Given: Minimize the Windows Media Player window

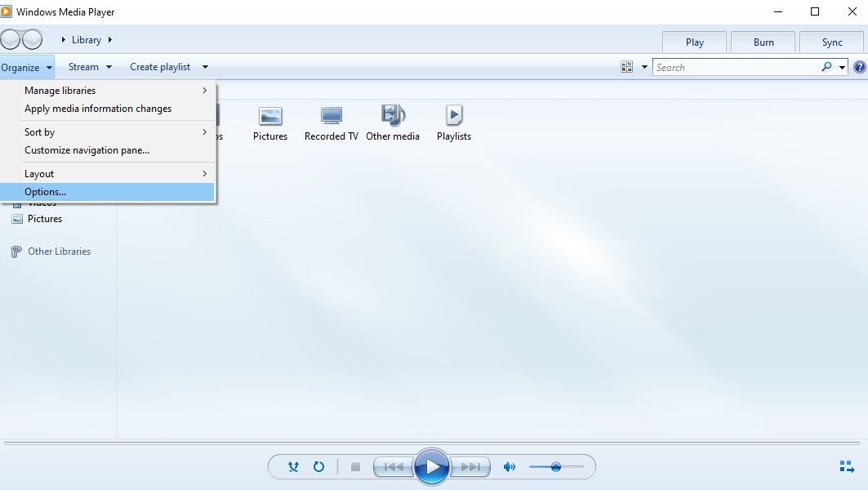Looking at the screenshot, I should [x=777, y=11].
